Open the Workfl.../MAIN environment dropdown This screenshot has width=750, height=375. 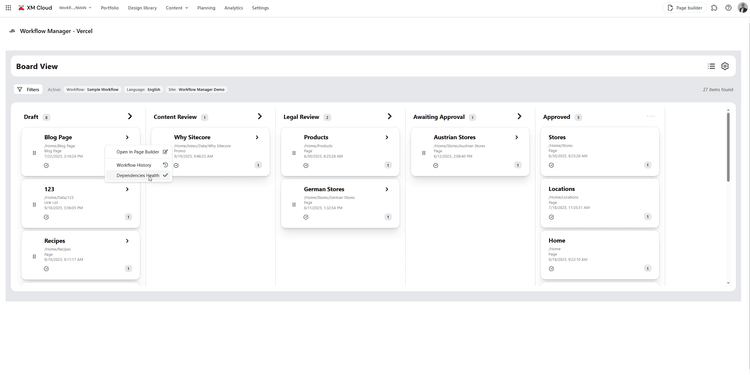click(75, 8)
